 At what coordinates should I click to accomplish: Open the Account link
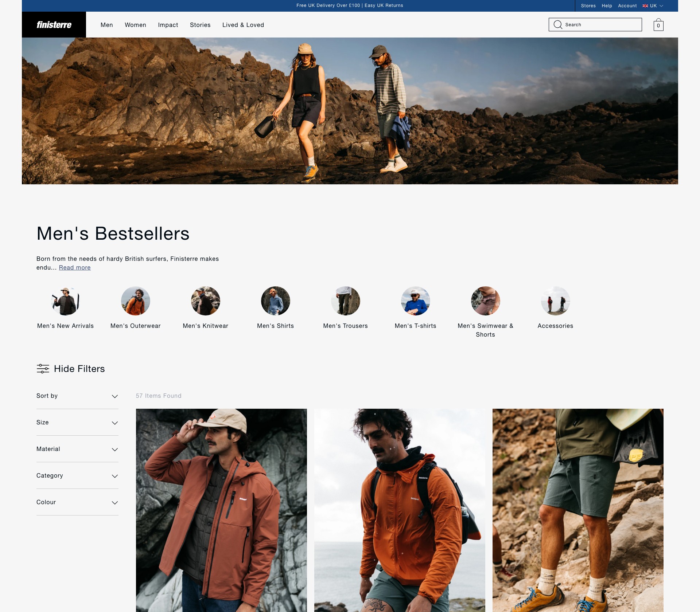(x=627, y=6)
